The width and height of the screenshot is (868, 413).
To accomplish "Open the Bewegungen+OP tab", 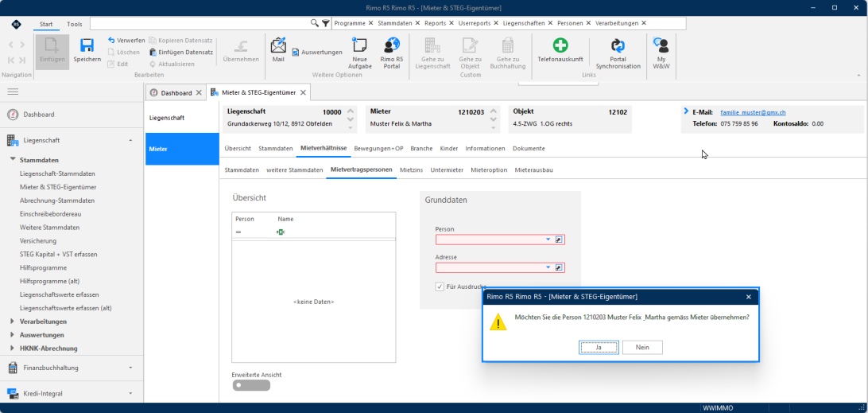I will pyautogui.click(x=378, y=149).
